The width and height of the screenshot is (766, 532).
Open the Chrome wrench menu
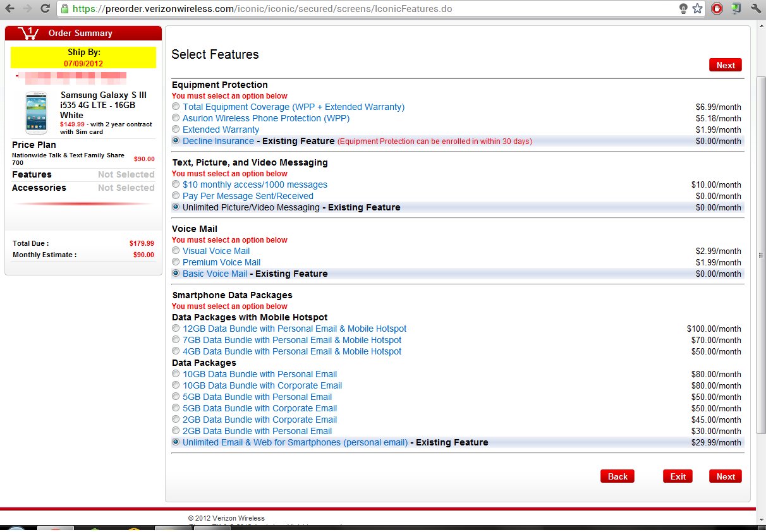(756, 9)
